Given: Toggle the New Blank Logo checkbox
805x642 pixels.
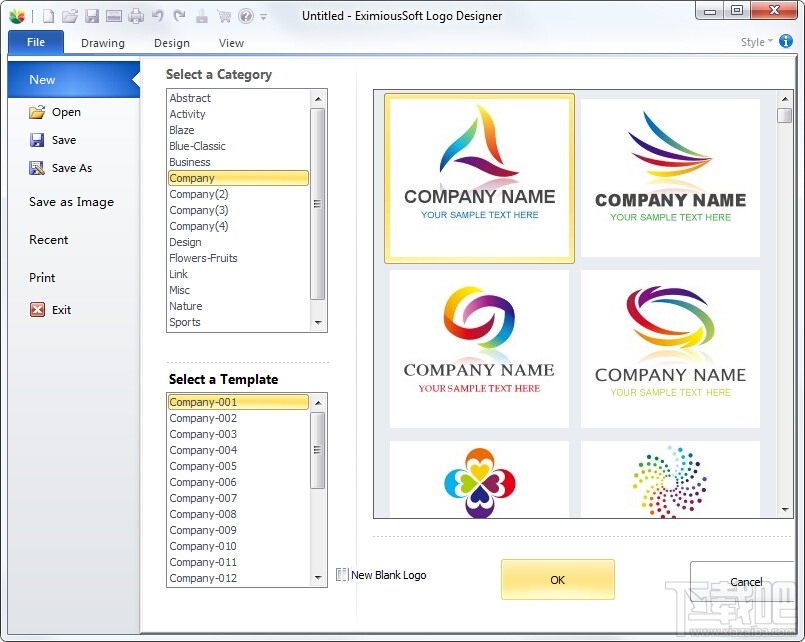Looking at the screenshot, I should click(x=341, y=575).
